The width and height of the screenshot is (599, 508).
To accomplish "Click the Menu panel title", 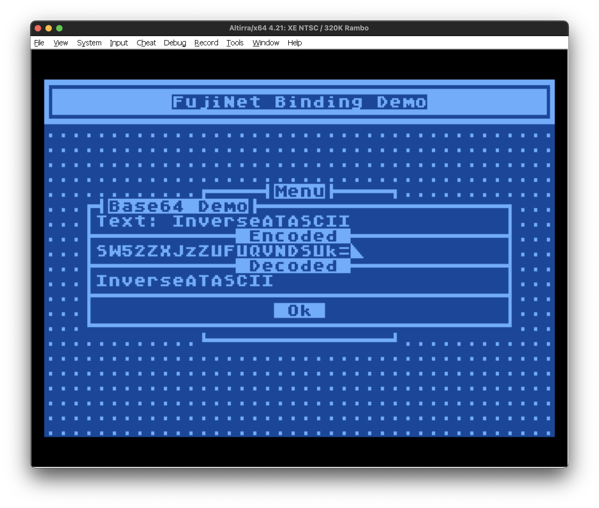I will coord(300,191).
